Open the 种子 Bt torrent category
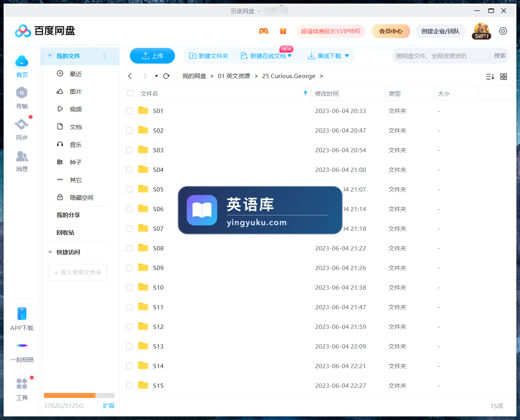Image resolution: width=520 pixels, height=420 pixels. tap(76, 162)
